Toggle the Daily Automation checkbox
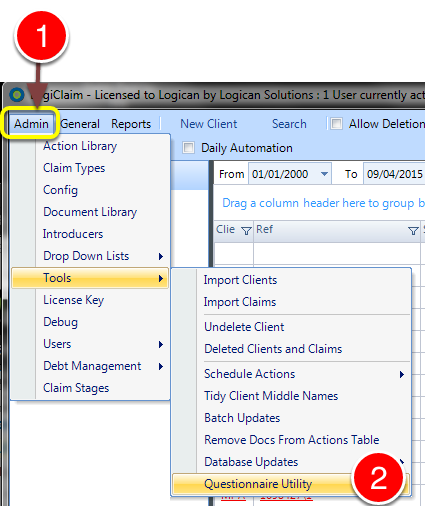Screen dimensions: 425x506 (x=188, y=148)
